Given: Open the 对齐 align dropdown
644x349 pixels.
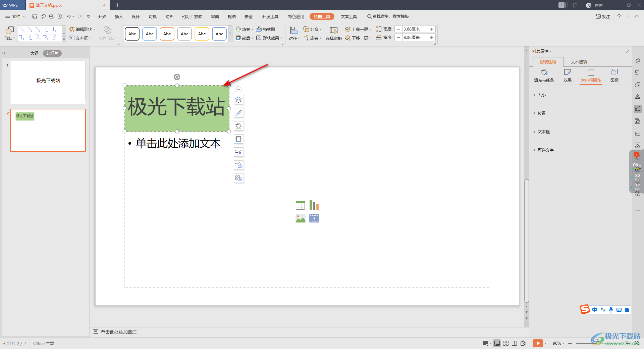Looking at the screenshot, I should pyautogui.click(x=294, y=34).
